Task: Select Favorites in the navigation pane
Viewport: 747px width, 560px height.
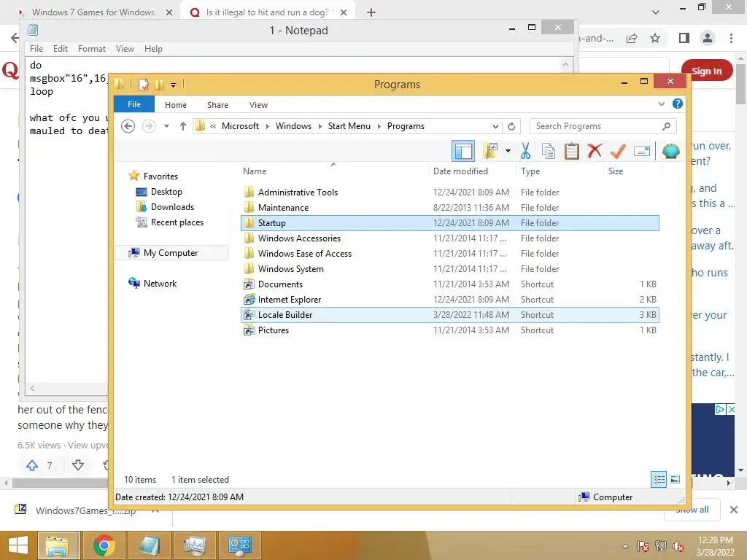Action: 160,176
